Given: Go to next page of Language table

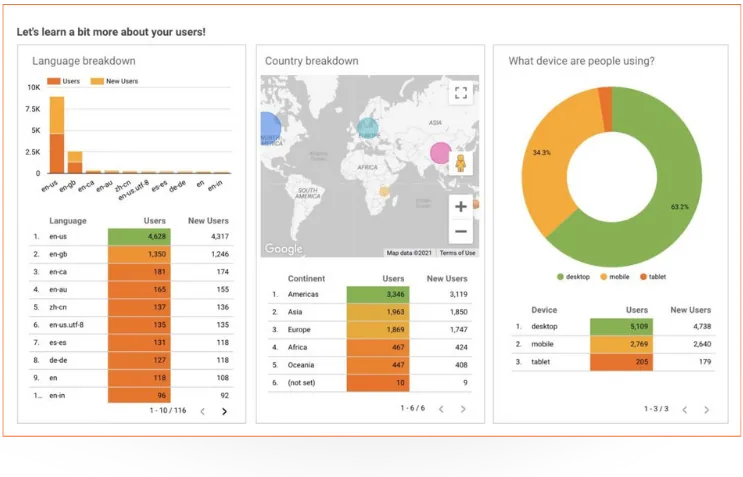Looking at the screenshot, I should [225, 412].
